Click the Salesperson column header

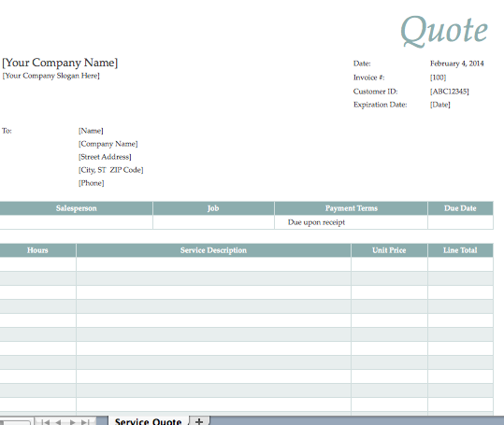[x=76, y=208]
